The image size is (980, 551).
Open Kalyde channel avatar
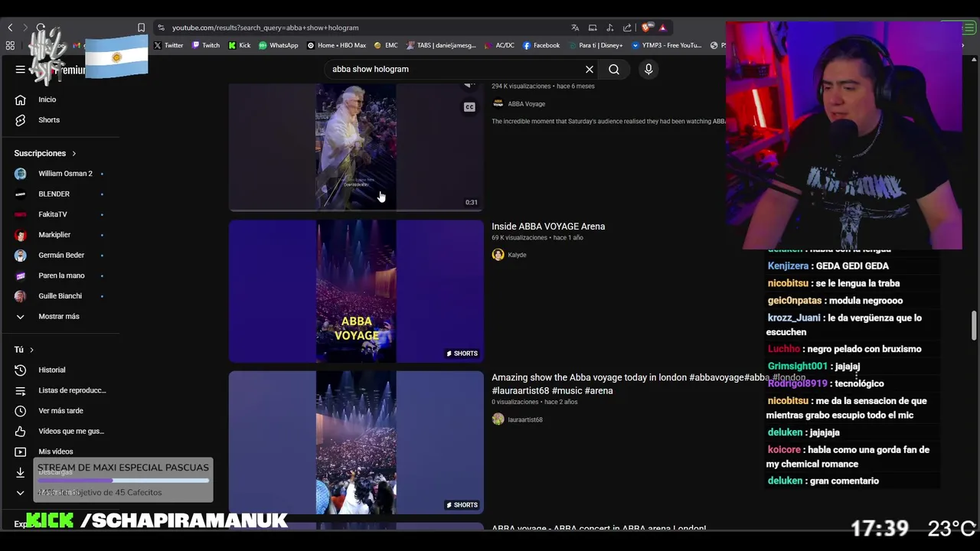point(498,255)
